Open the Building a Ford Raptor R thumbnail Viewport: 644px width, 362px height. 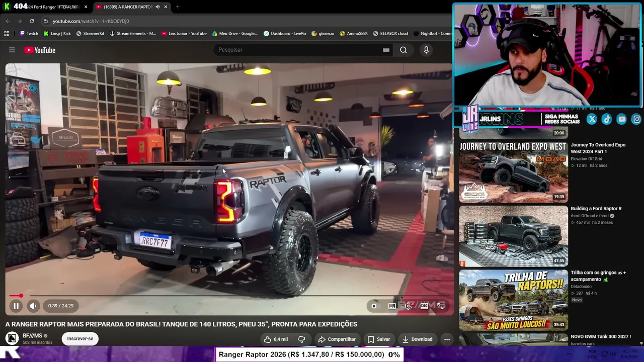coord(513,236)
